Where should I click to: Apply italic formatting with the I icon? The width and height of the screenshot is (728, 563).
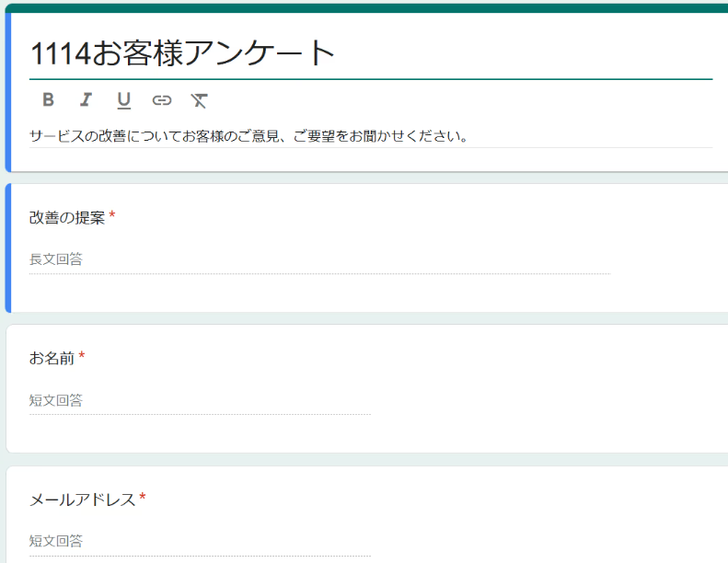click(x=86, y=99)
